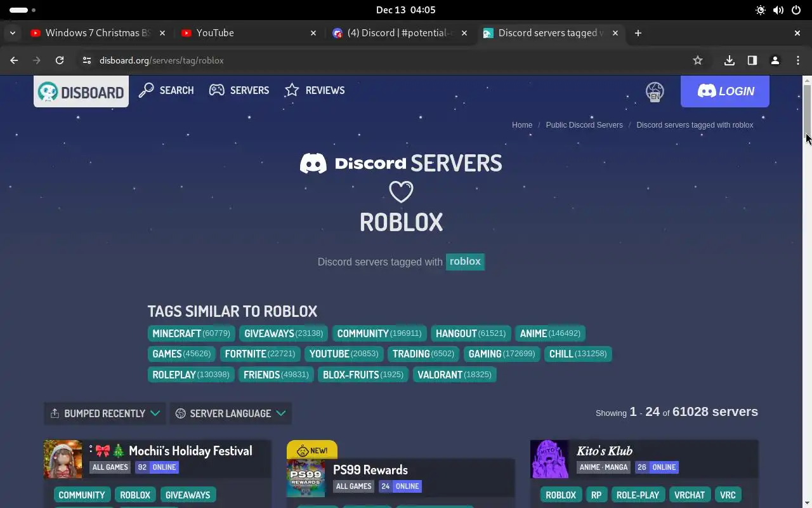Select the ROLEPLAY tag
Screen dimensions: 812x508
(x=191, y=375)
